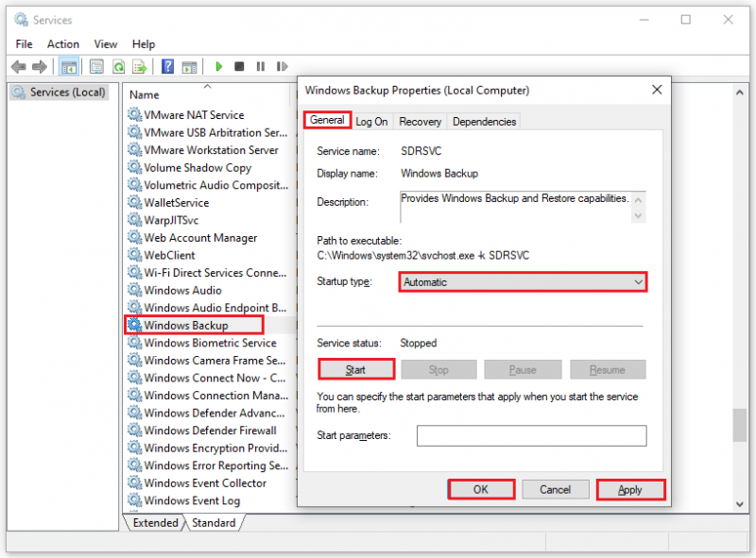
Task: Select the Windows Error Reporting Service row
Action: coord(208,465)
